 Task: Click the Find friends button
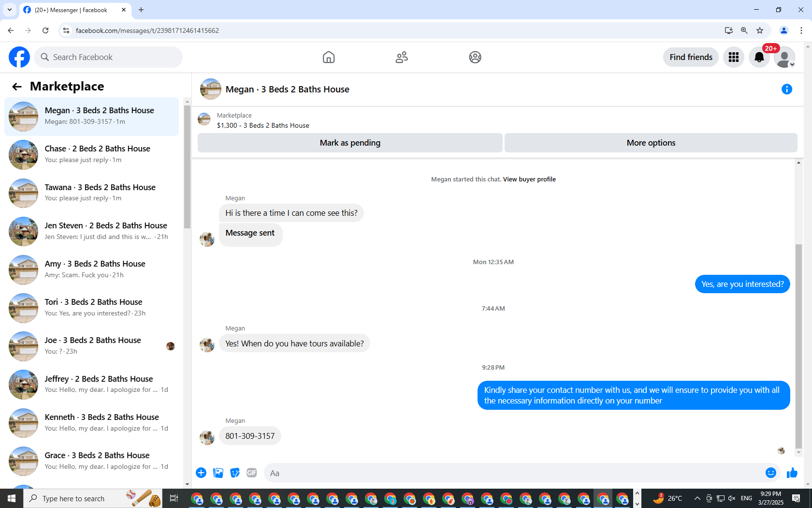pyautogui.click(x=691, y=57)
